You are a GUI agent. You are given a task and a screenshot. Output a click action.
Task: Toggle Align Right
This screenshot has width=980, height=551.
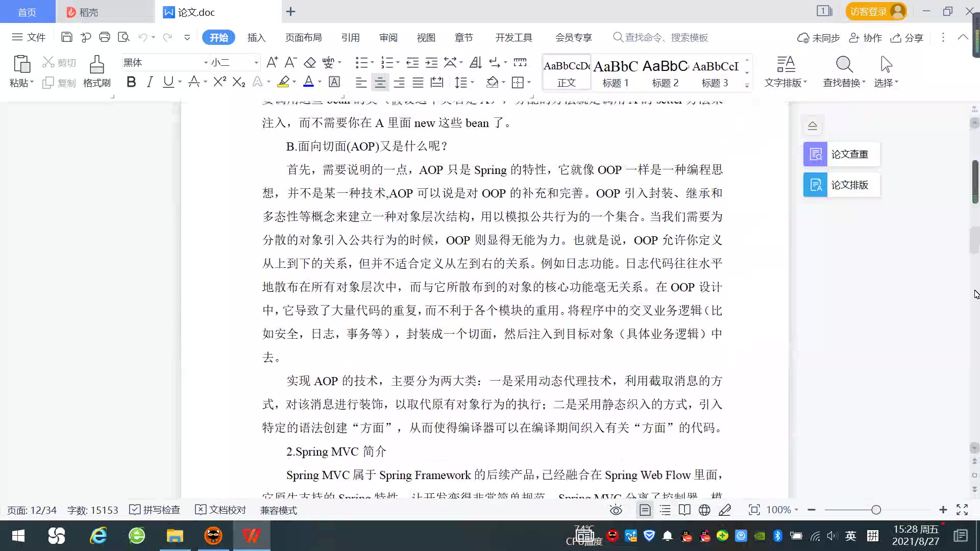click(x=399, y=82)
